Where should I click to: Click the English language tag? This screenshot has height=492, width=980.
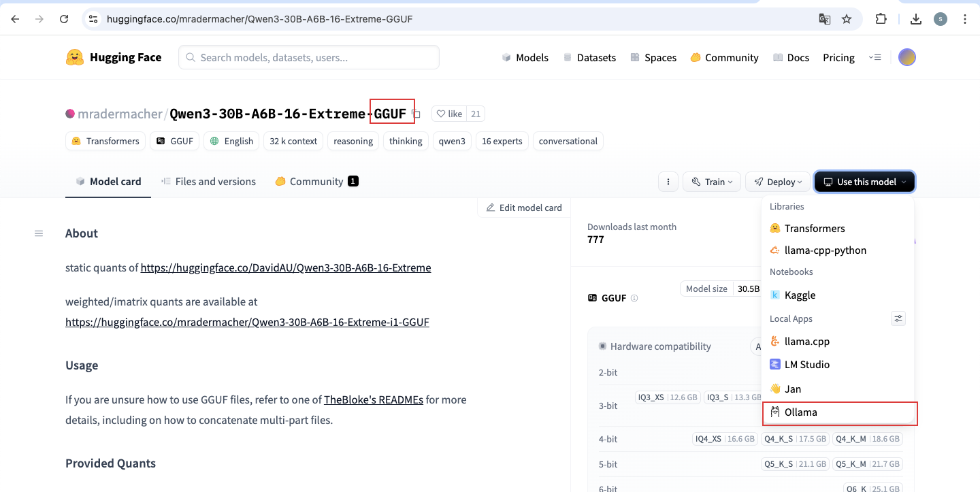pyautogui.click(x=231, y=141)
